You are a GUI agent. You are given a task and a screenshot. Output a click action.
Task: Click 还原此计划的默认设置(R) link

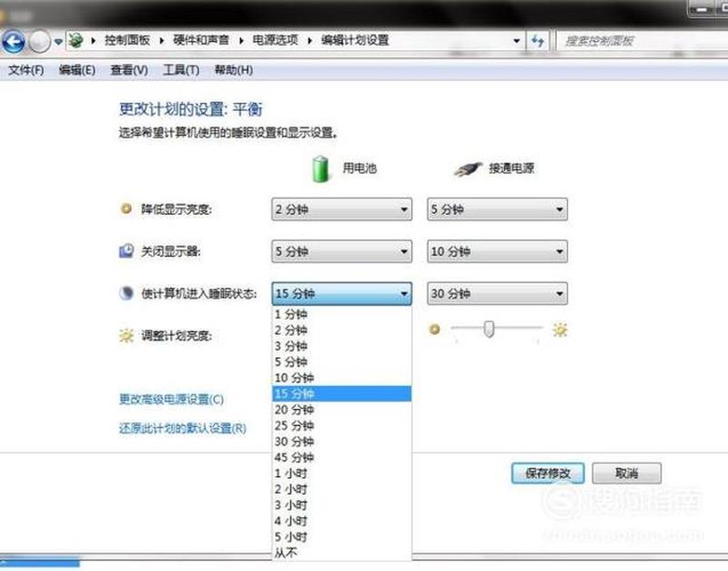[183, 428]
